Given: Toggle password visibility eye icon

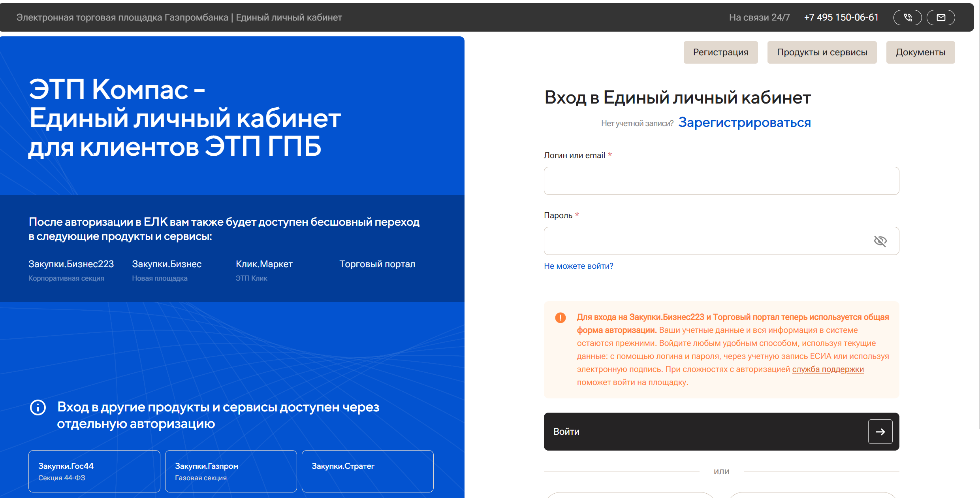Looking at the screenshot, I should (880, 241).
